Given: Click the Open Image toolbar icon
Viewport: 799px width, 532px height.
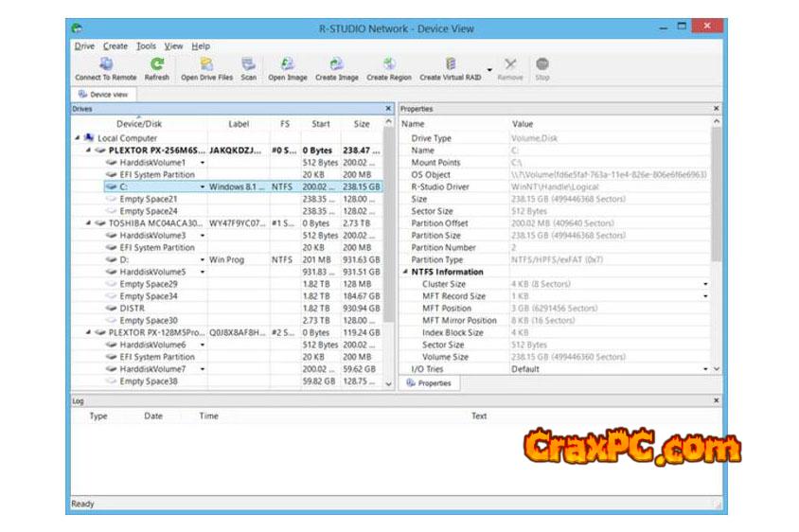Looking at the screenshot, I should pyautogui.click(x=288, y=63).
